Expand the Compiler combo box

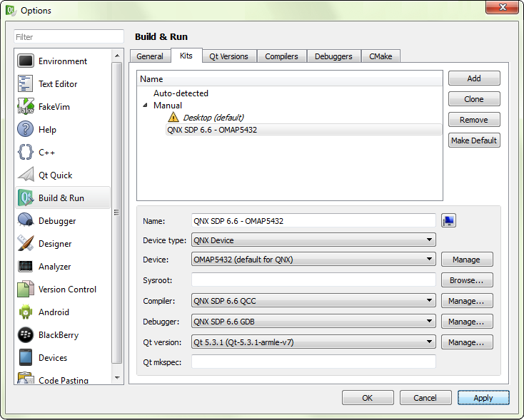(x=313, y=302)
